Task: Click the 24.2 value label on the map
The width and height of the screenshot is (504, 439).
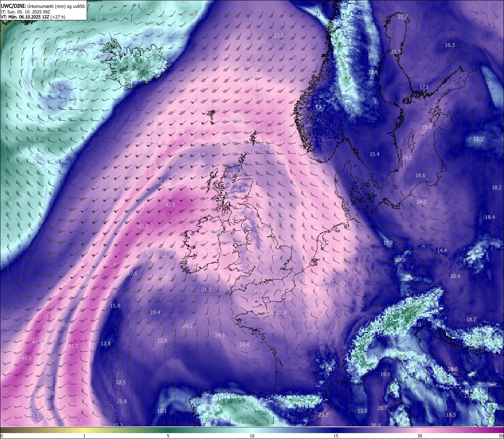Action: pos(187,326)
